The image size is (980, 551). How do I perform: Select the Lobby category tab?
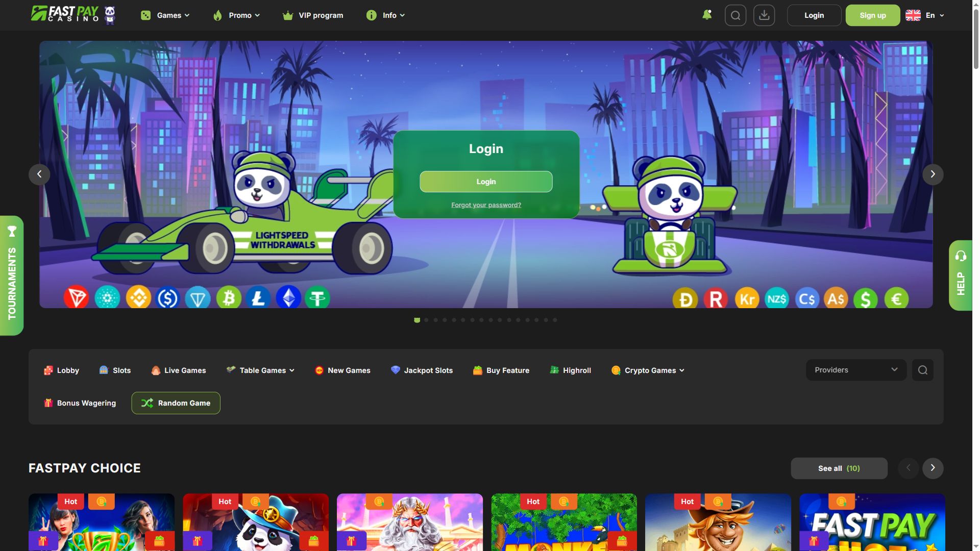click(x=61, y=370)
